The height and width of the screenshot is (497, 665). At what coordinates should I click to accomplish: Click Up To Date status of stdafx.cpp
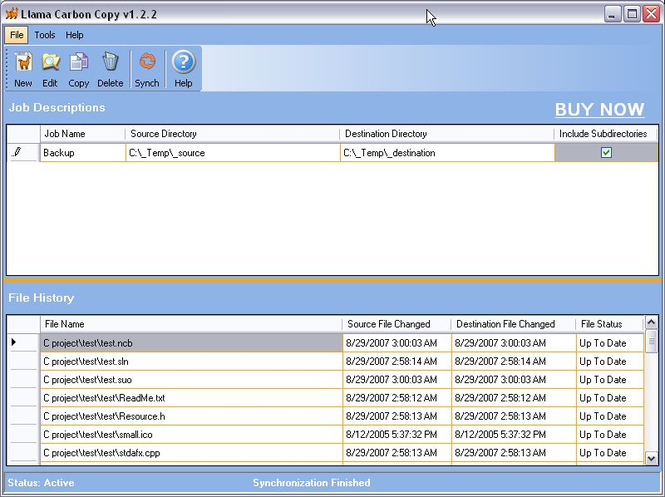coord(610,452)
